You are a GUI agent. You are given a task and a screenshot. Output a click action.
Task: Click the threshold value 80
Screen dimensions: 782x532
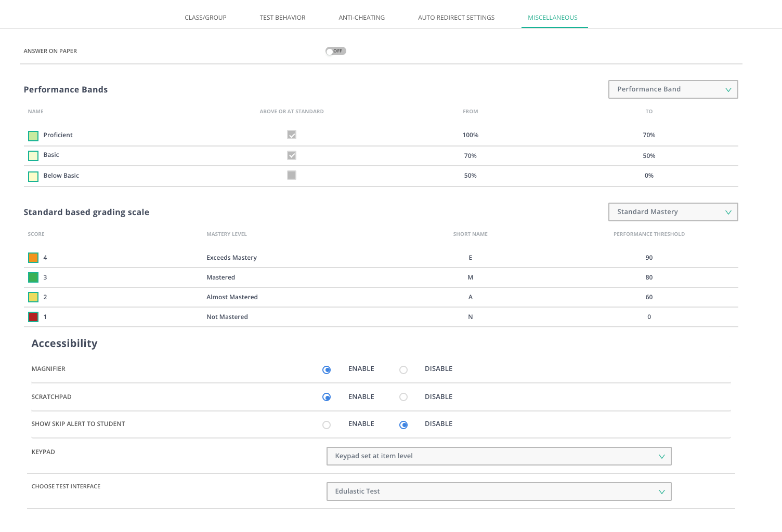coord(649,277)
